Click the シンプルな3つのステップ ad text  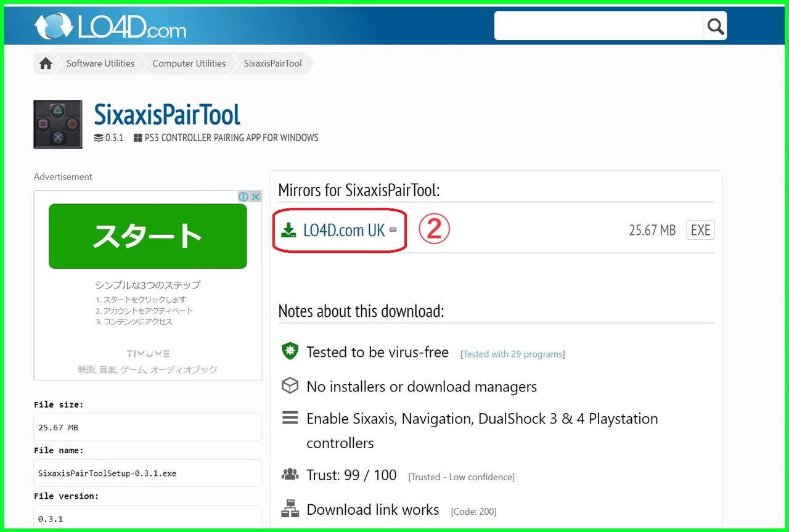point(148,285)
